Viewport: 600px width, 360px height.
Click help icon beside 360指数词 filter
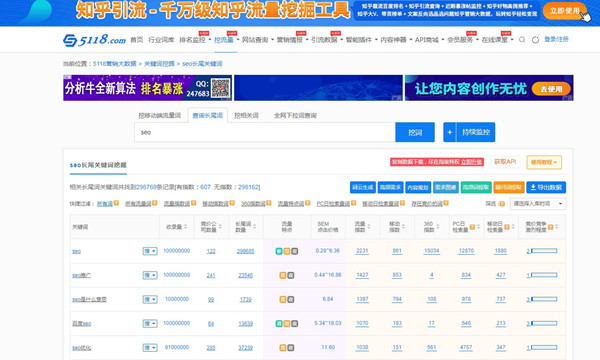click(x=269, y=203)
